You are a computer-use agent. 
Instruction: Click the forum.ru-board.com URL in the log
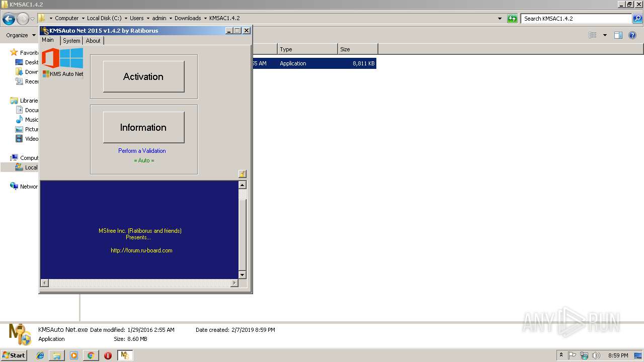(x=141, y=250)
